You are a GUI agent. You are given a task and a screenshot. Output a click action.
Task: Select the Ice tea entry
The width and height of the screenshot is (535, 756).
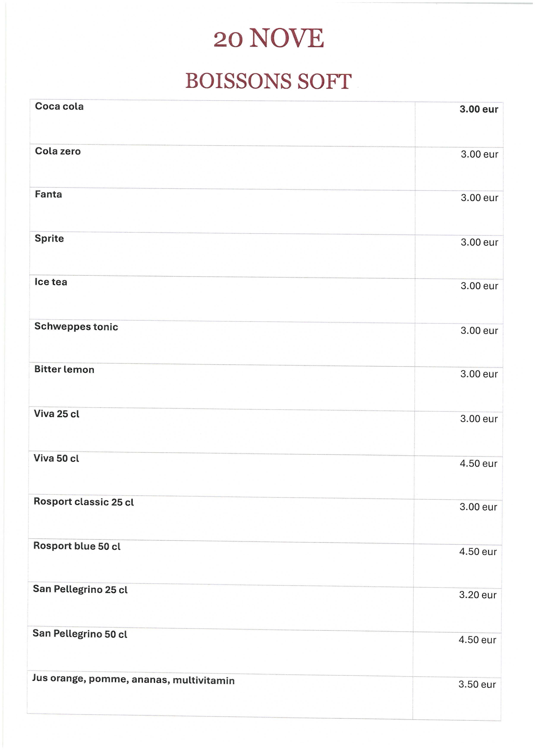click(51, 282)
